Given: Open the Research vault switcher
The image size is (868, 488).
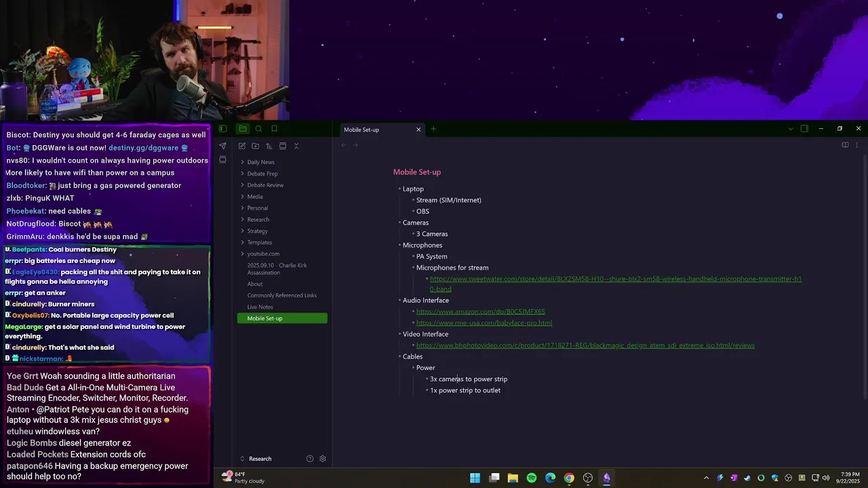Looking at the screenshot, I should coord(260,459).
